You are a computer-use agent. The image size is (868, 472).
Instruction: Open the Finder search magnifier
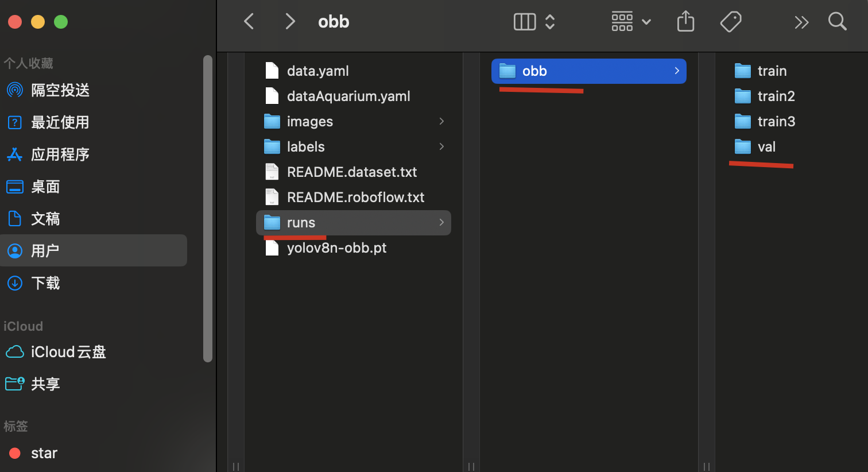click(838, 21)
